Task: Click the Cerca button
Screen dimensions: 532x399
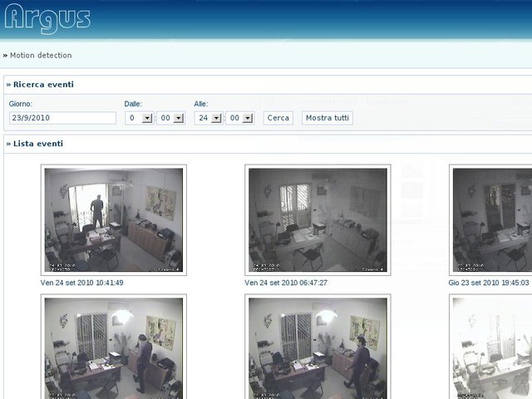Action: tap(278, 118)
